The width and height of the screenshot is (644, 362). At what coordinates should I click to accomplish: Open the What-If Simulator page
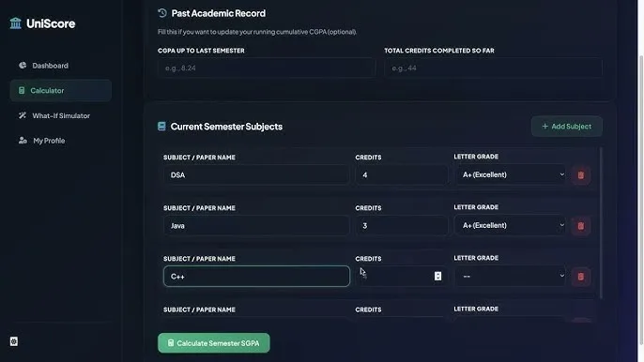coord(60,115)
